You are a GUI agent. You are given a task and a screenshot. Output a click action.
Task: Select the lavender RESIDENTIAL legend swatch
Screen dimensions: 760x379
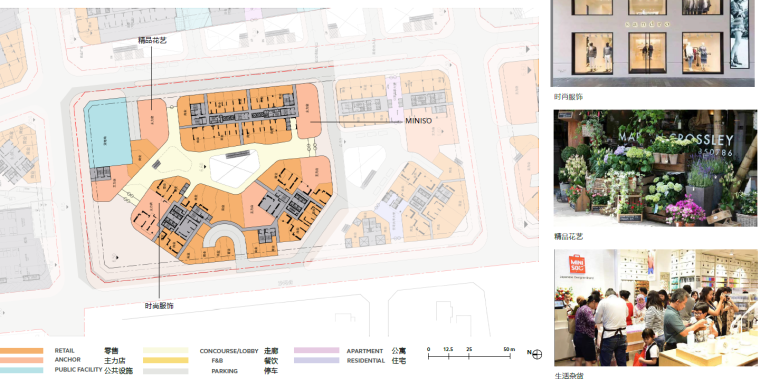(317, 360)
